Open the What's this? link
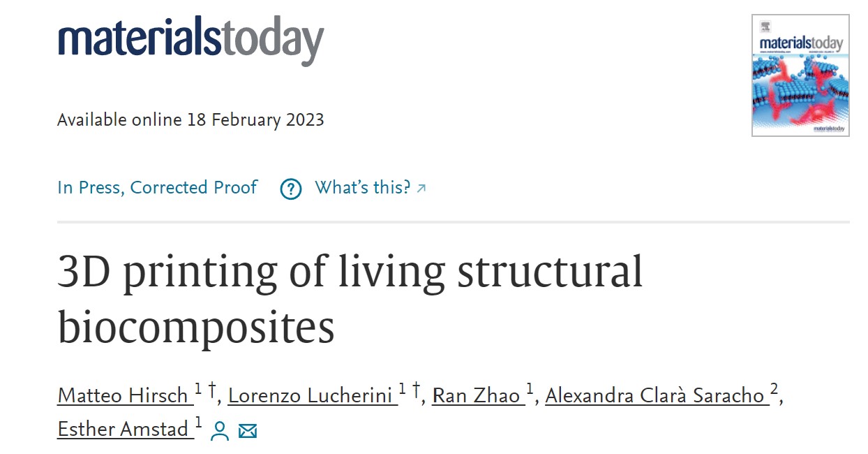The image size is (868, 454). pyautogui.click(x=363, y=188)
